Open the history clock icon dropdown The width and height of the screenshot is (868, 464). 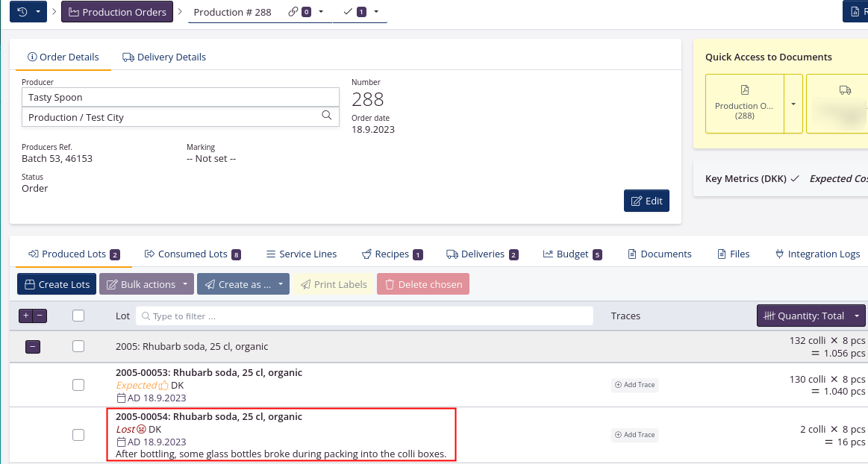point(28,12)
